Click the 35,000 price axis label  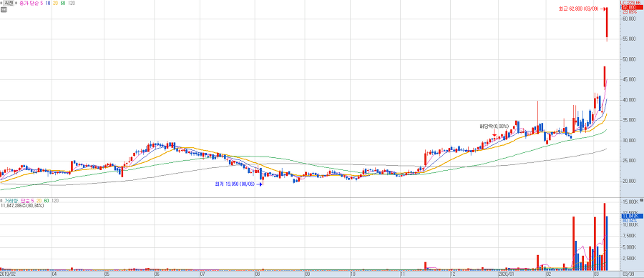coord(628,121)
